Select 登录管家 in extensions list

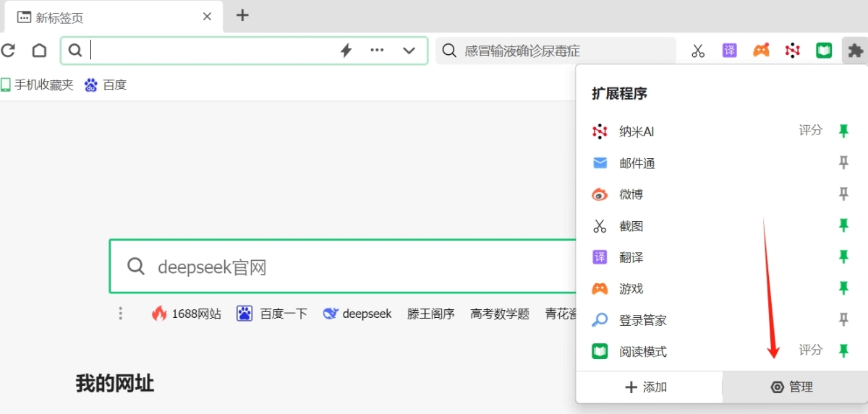(x=642, y=320)
